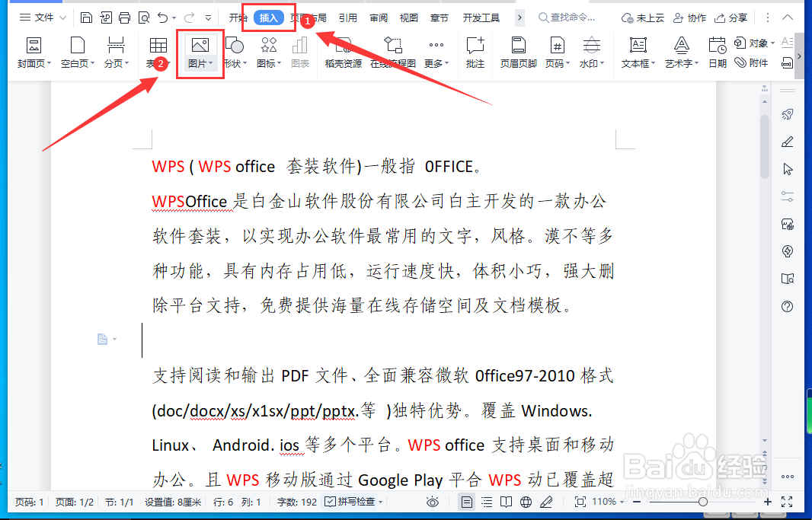Insert a Text Box (文本框)
Image resolution: width=812 pixels, height=520 pixels.
tap(638, 52)
